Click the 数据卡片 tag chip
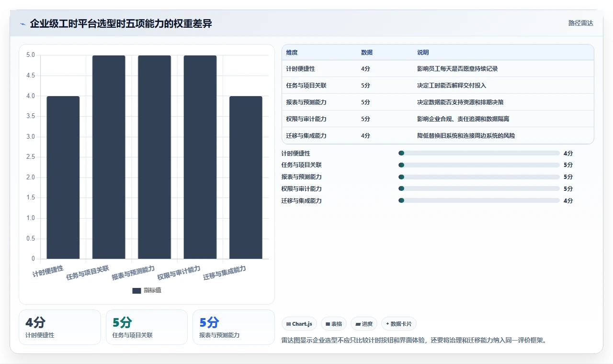Screen dimensions: 613x364 click(398, 324)
